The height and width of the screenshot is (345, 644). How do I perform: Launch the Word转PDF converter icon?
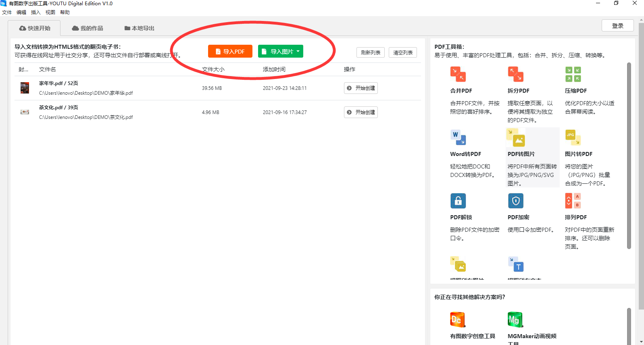point(458,137)
